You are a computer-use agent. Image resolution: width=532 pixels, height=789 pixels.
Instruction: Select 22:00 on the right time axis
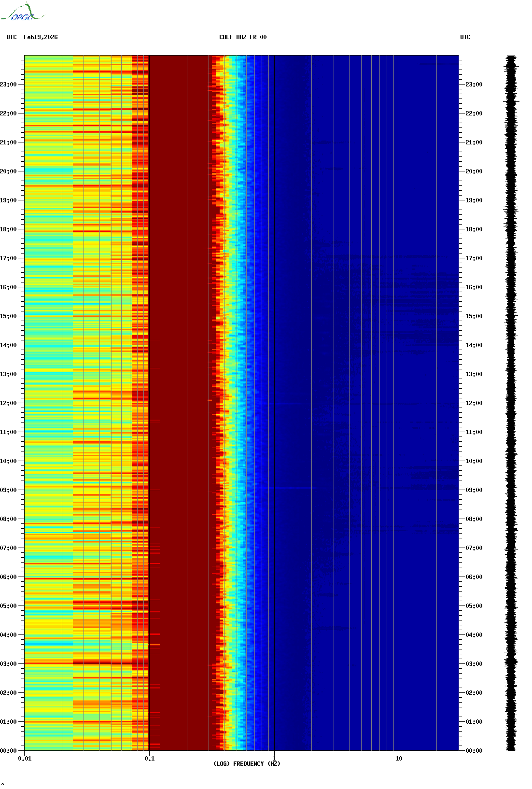coord(474,113)
